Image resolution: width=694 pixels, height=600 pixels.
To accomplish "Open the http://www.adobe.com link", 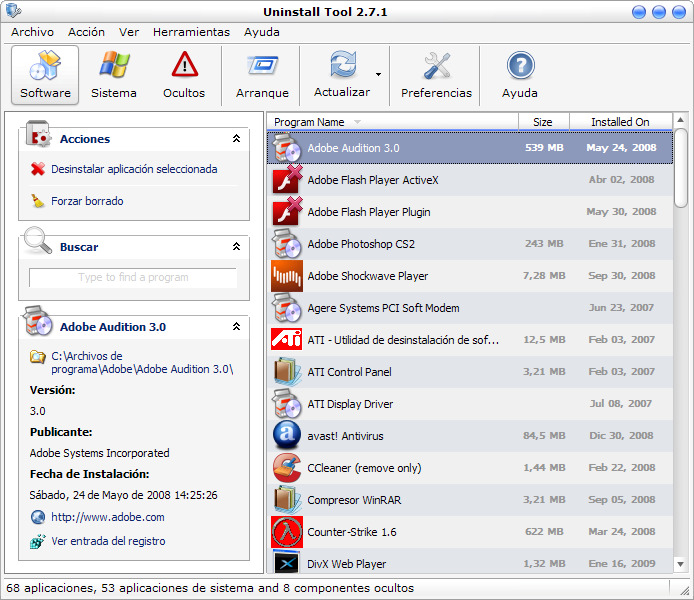I will pos(108,517).
